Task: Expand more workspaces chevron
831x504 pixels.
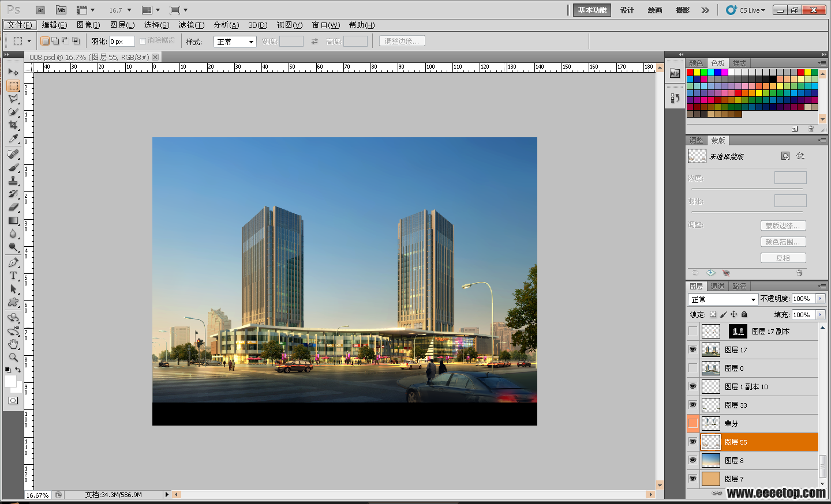Action: pos(705,10)
